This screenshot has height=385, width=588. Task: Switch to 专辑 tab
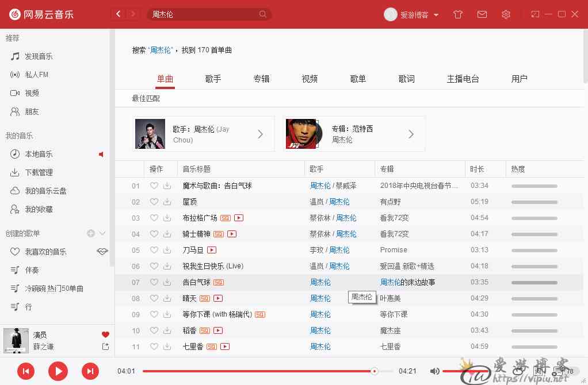[261, 79]
